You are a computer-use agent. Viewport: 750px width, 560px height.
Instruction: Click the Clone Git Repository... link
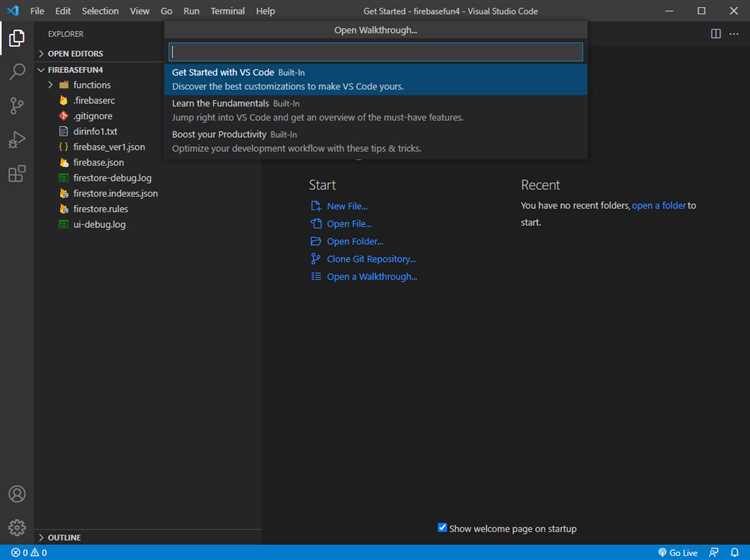click(371, 259)
